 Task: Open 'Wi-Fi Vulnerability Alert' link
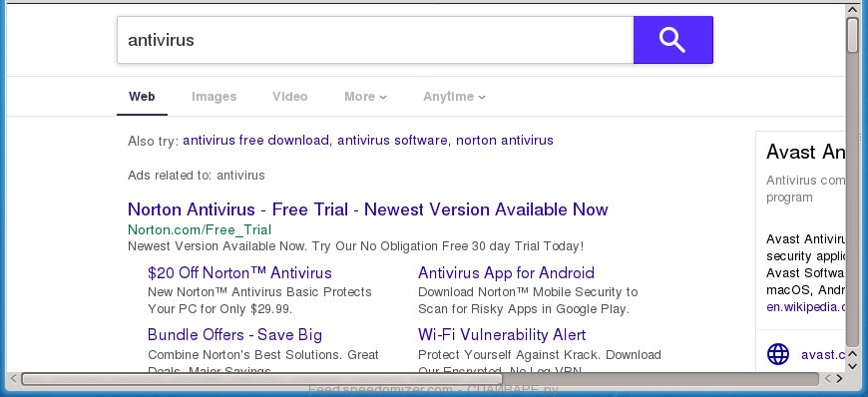pyautogui.click(x=502, y=334)
